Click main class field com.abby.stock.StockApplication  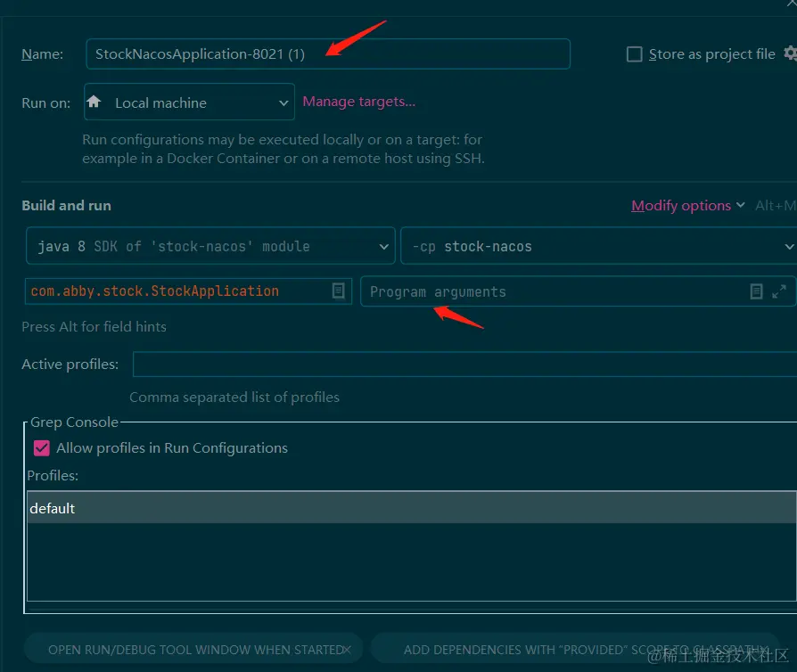[188, 291]
